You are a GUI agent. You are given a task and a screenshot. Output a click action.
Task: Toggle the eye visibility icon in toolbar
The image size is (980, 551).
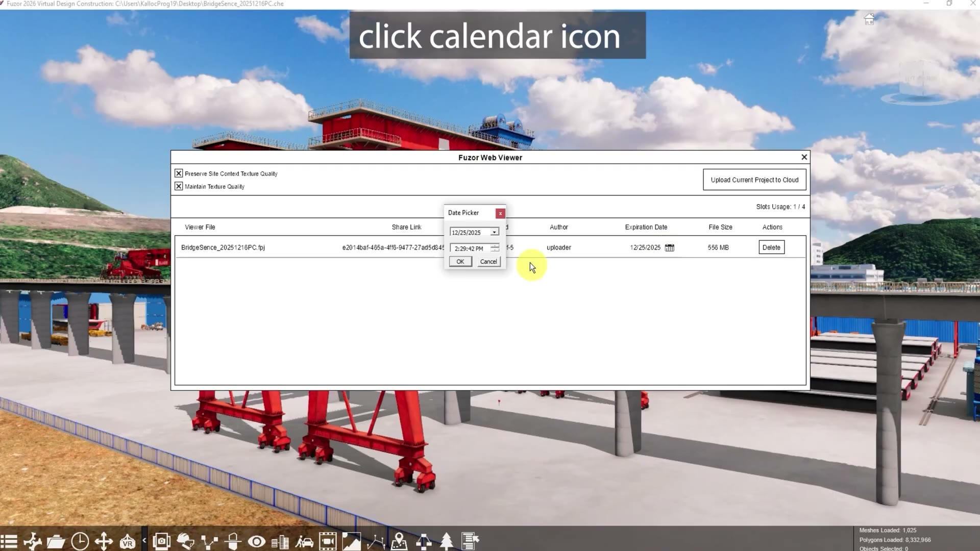point(257,541)
